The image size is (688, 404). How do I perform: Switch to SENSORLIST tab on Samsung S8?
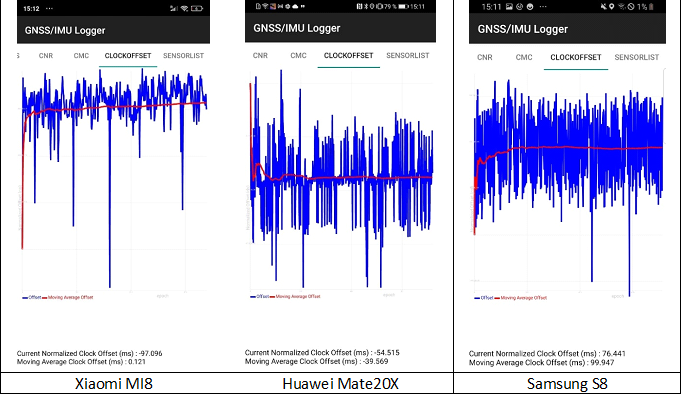637,57
